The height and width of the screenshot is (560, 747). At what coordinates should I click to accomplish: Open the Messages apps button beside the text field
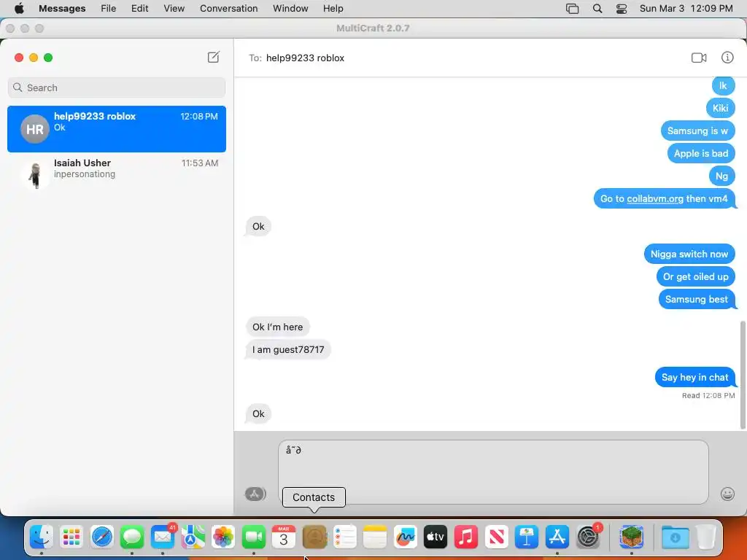point(255,494)
